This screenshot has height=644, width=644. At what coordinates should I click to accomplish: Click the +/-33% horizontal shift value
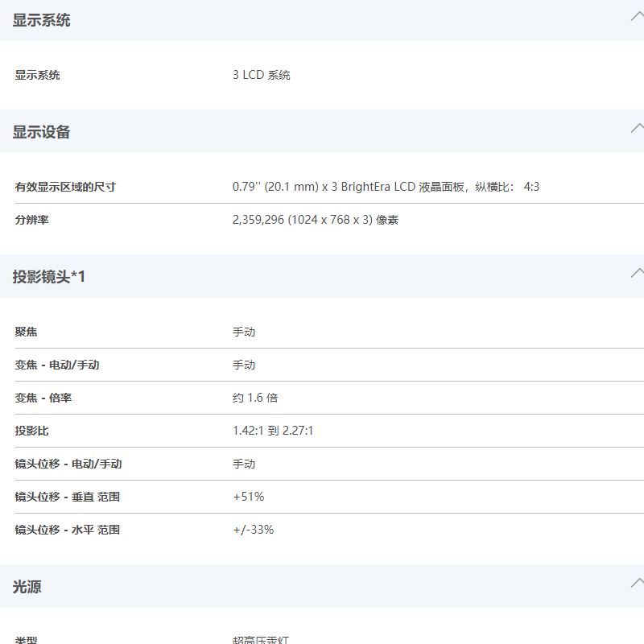(254, 530)
